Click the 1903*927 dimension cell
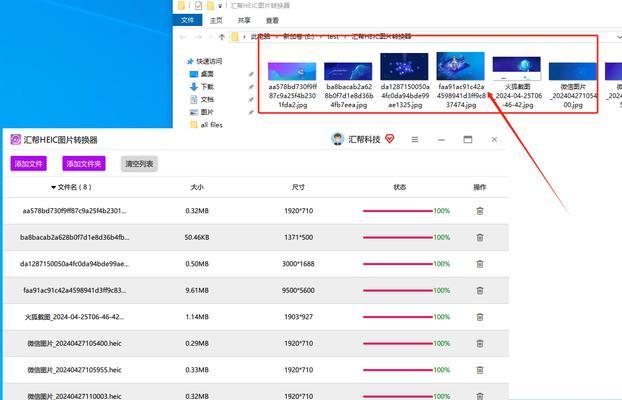622x400 pixels. (298, 317)
